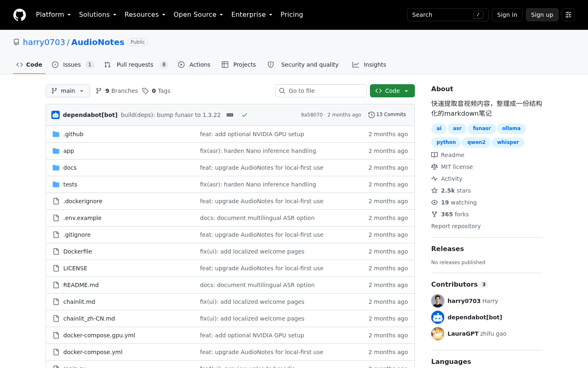Go to the Pricing page
Image resolution: width=588 pixels, height=368 pixels.
[292, 15]
